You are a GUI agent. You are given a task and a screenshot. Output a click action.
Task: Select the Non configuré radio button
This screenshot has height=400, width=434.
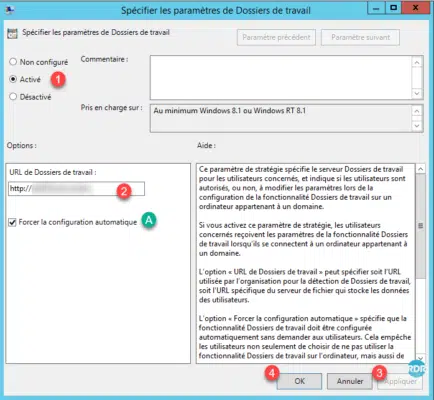click(x=13, y=62)
